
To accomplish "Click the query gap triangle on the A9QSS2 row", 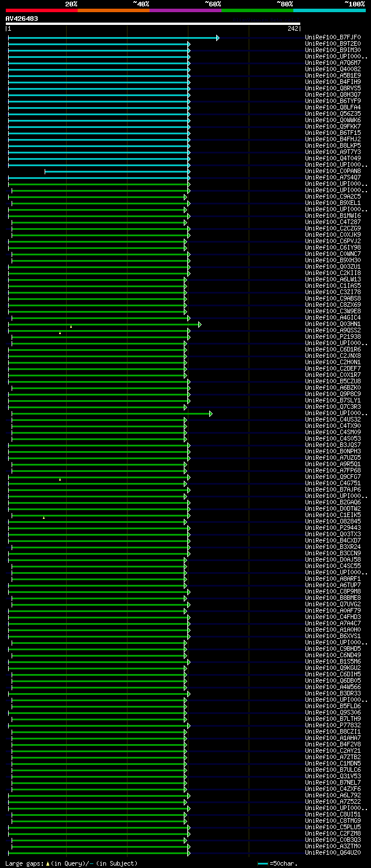I will point(60,333).
